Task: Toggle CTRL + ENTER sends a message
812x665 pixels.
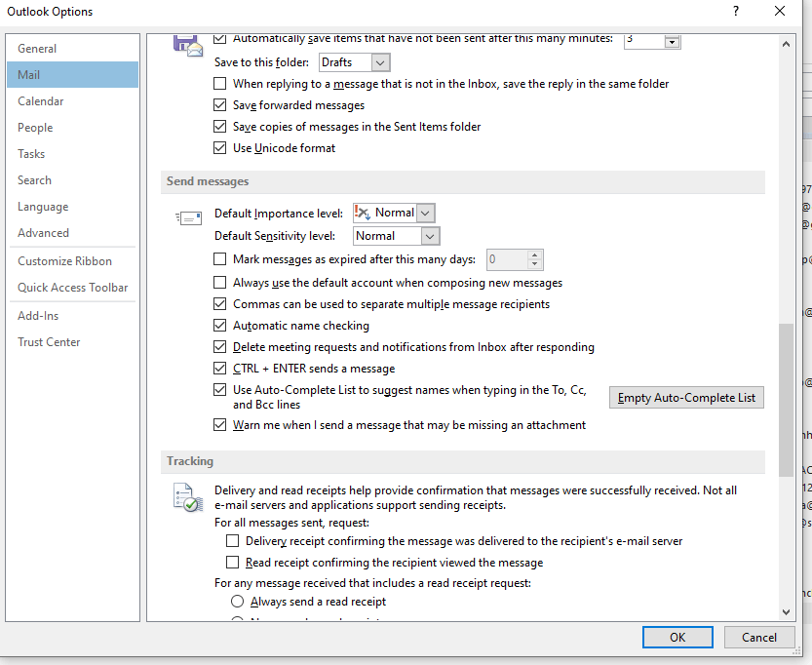Action: pos(220,369)
